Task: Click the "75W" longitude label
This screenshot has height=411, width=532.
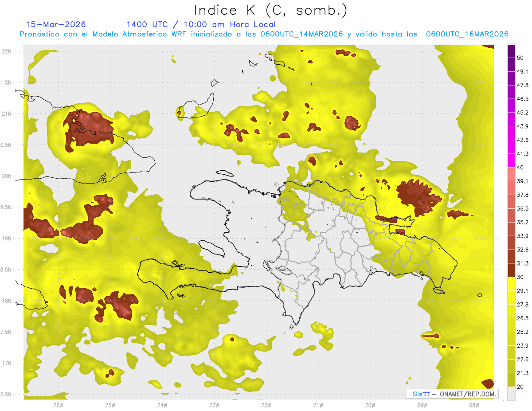Action: 110,405
